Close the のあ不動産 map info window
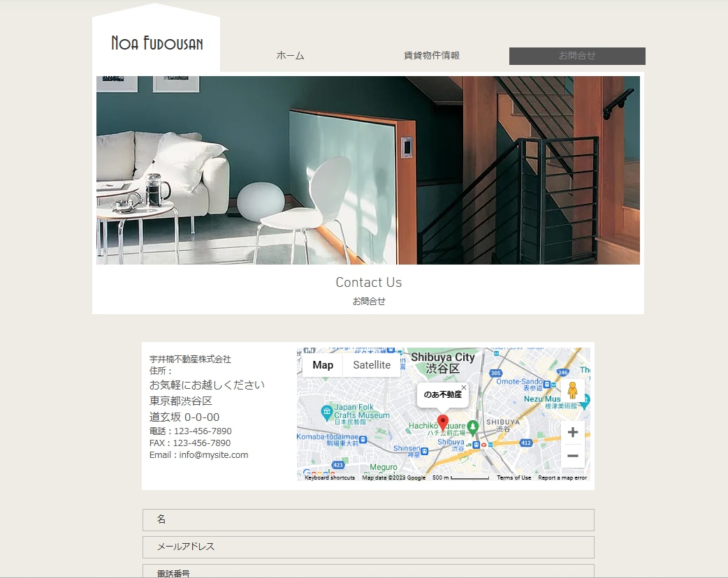The height and width of the screenshot is (578, 728). pyautogui.click(x=463, y=387)
